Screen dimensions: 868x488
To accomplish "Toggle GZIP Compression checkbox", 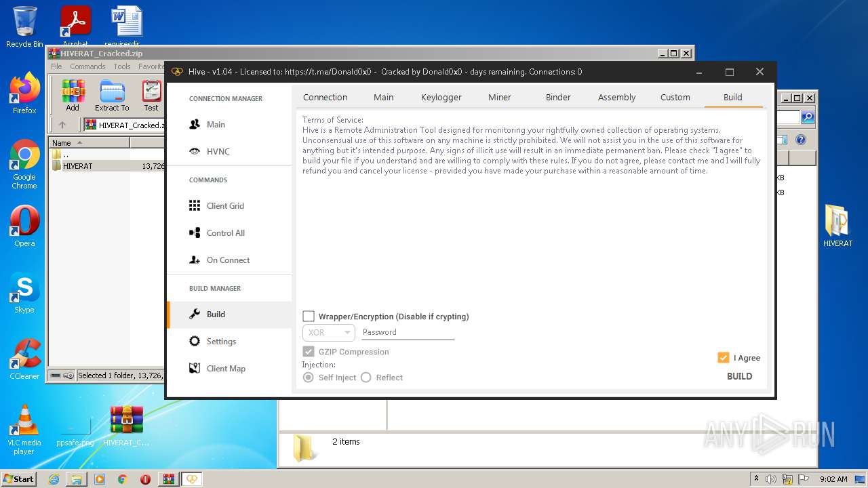I will pos(309,352).
